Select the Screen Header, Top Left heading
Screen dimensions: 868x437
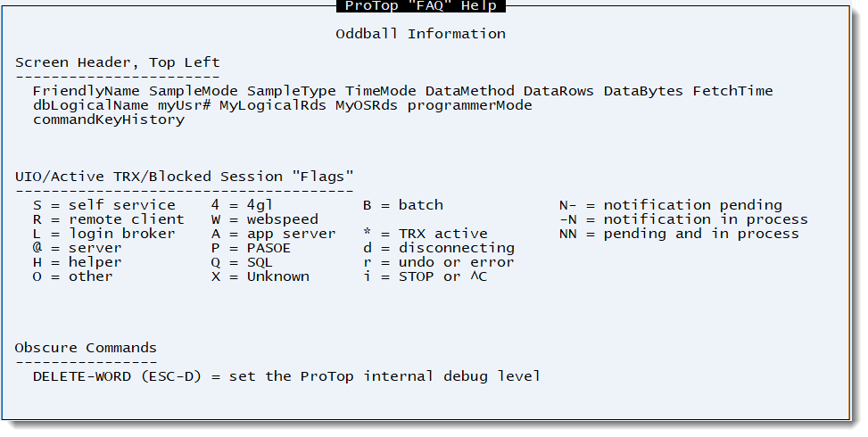point(117,62)
